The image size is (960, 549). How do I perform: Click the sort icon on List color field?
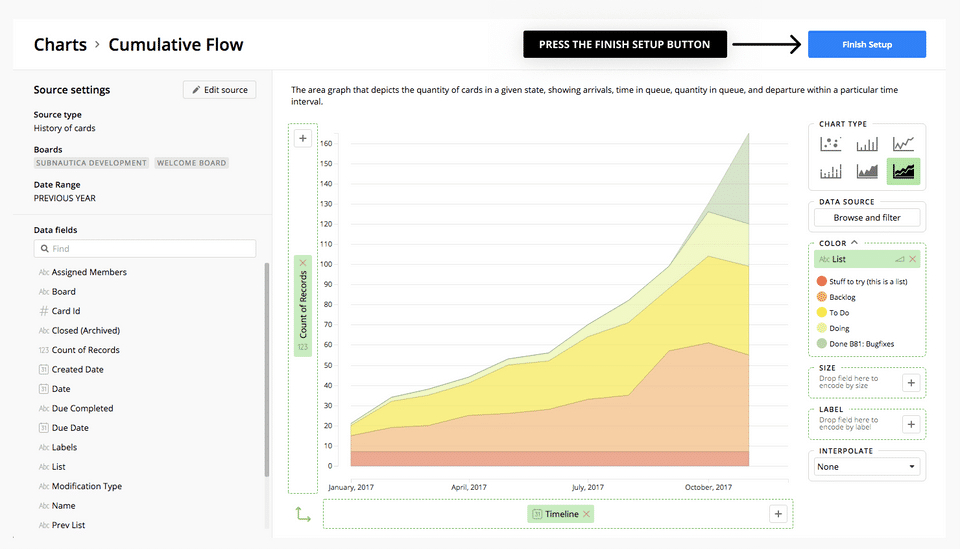click(x=899, y=260)
